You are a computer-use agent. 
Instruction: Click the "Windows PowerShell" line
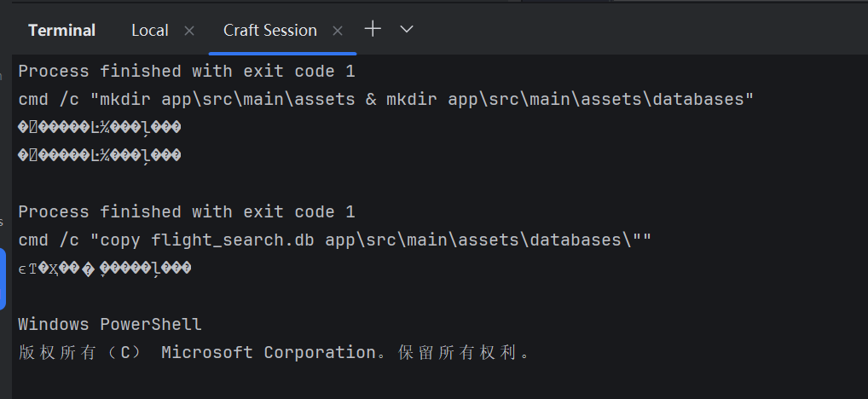point(110,324)
